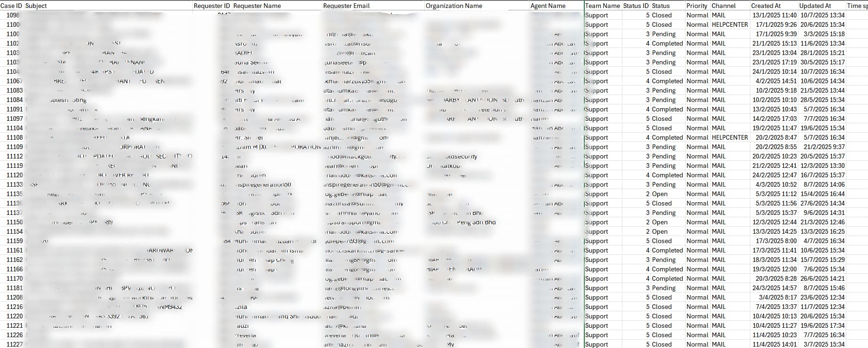This screenshot has width=868, height=348.
Task: Click the Case ID cell 11135
Action: click(15, 194)
